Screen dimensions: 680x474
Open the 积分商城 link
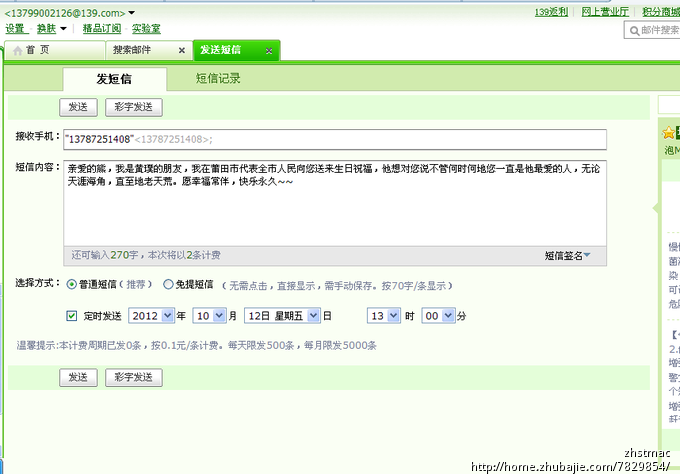tap(661, 12)
